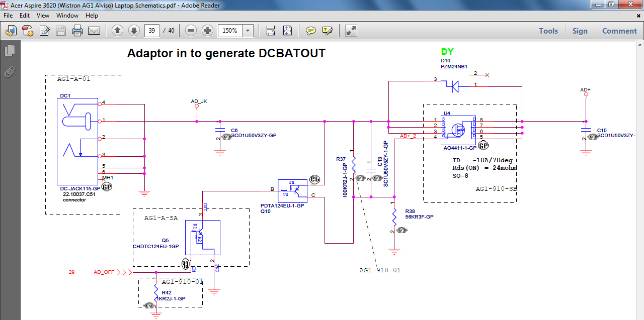Viewport: 644px width, 320px height.
Task: Toggle fit one full page view
Action: point(287,31)
